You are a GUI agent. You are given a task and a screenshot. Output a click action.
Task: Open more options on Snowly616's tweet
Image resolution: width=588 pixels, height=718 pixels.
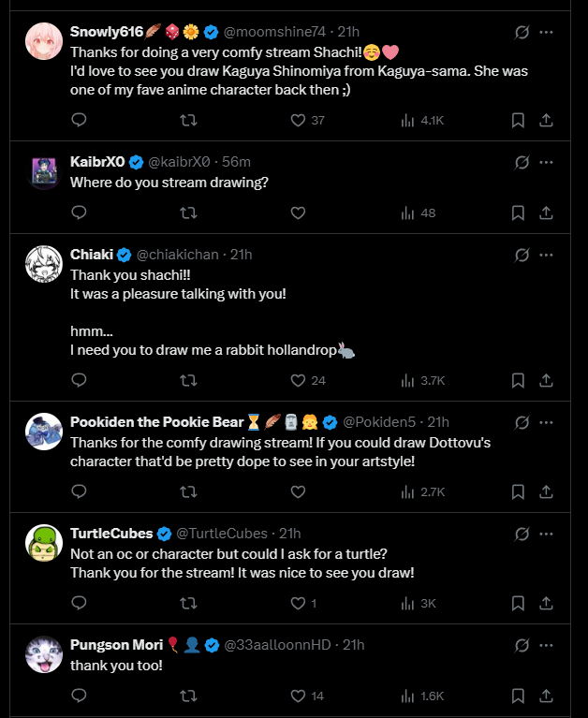547,32
